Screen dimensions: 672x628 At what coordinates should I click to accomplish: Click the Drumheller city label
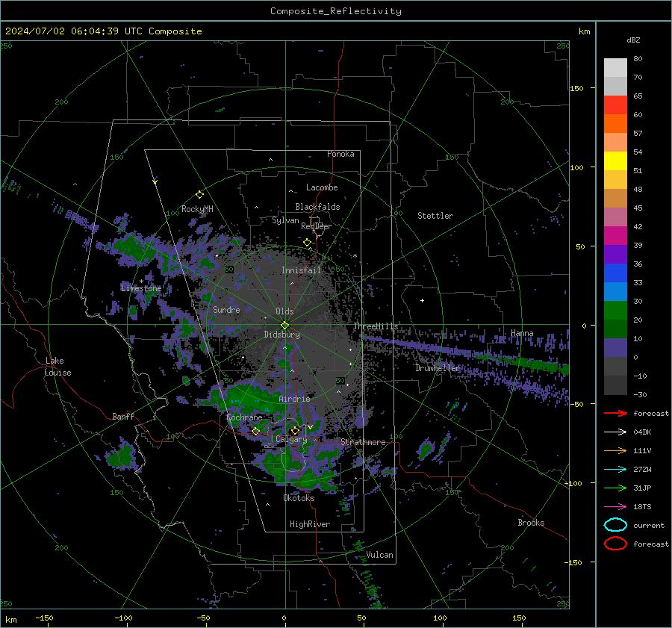(x=438, y=368)
